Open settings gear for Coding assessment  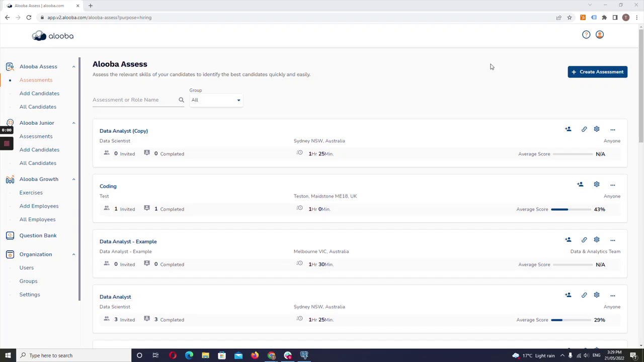[597, 185]
